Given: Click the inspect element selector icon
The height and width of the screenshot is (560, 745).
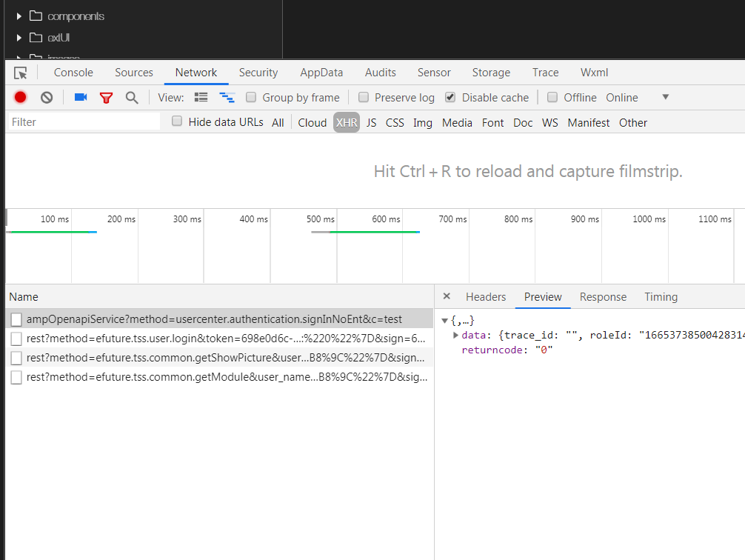Looking at the screenshot, I should (x=21, y=73).
